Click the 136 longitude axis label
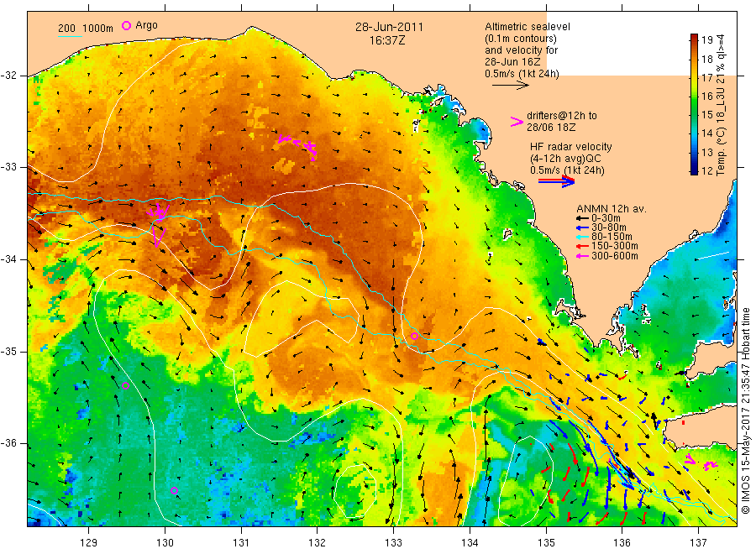Viewport: 756px width, 554px height. [622, 542]
